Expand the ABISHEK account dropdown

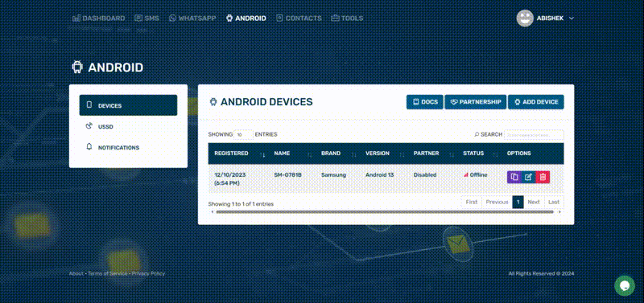coord(555,18)
